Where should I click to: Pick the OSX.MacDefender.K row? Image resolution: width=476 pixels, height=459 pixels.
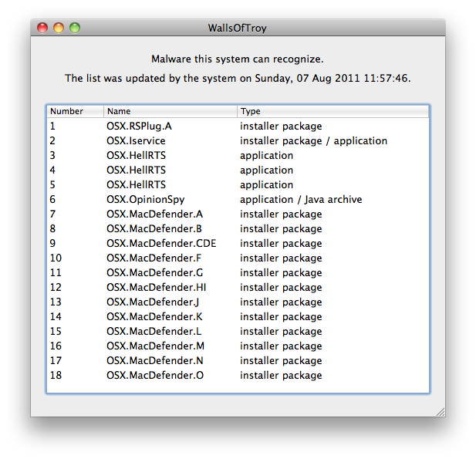[x=154, y=316]
